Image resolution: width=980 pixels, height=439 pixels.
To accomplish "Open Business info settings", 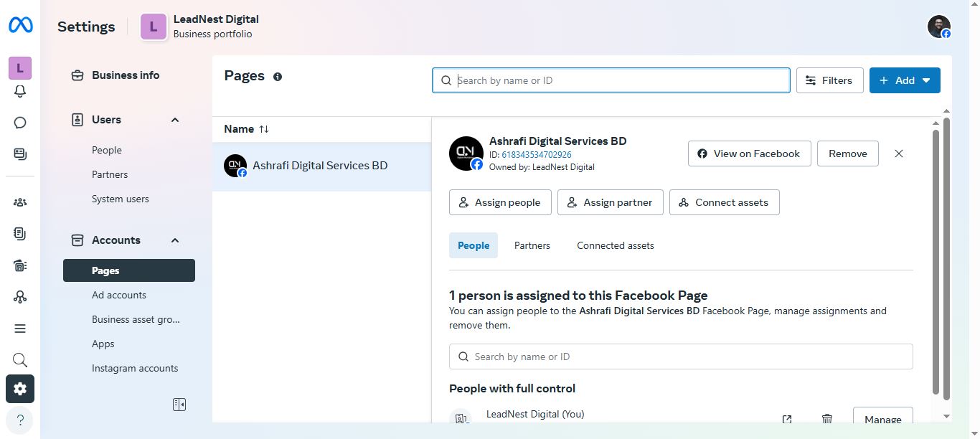I will [x=126, y=75].
